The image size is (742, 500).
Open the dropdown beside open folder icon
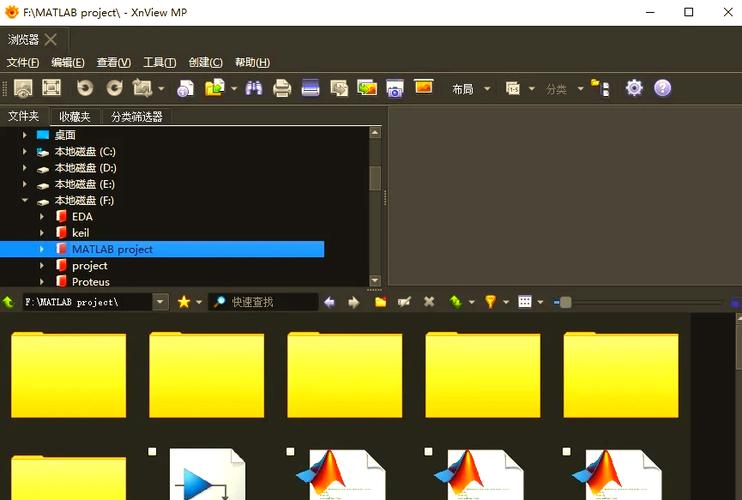tap(234, 88)
